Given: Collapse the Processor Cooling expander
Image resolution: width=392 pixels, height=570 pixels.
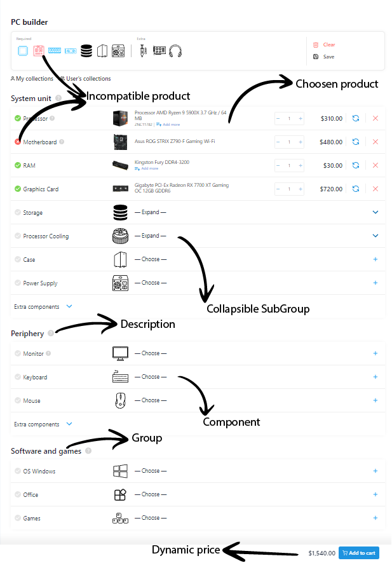Looking at the screenshot, I should 375,236.
